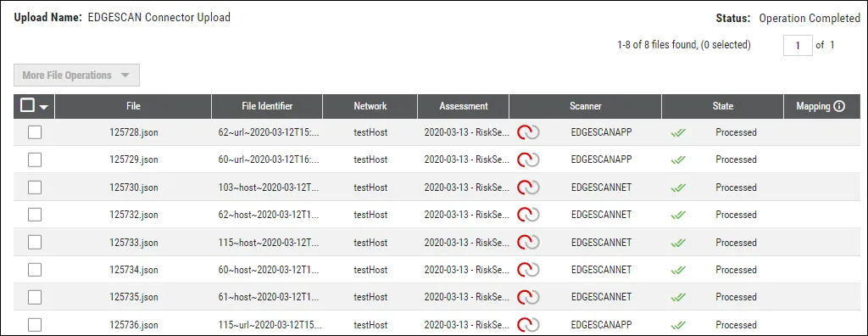868x336 pixels.
Task: Click the Operation Completed status text
Action: 810,19
